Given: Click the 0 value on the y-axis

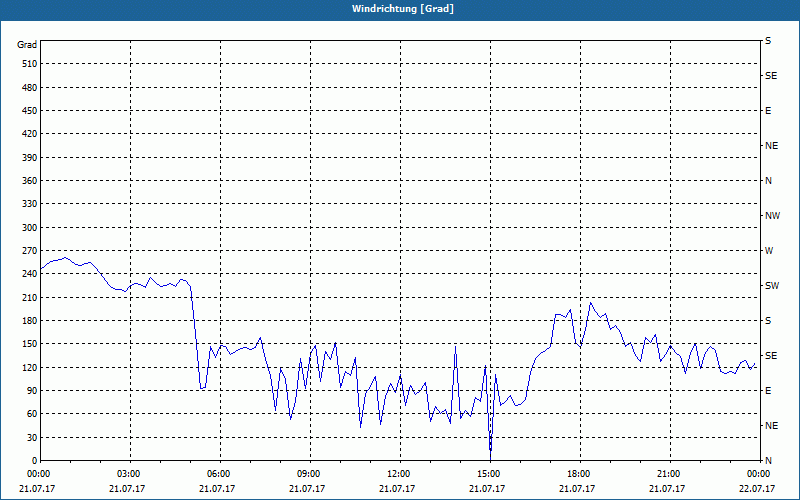Looking at the screenshot, I should pyautogui.click(x=34, y=461).
